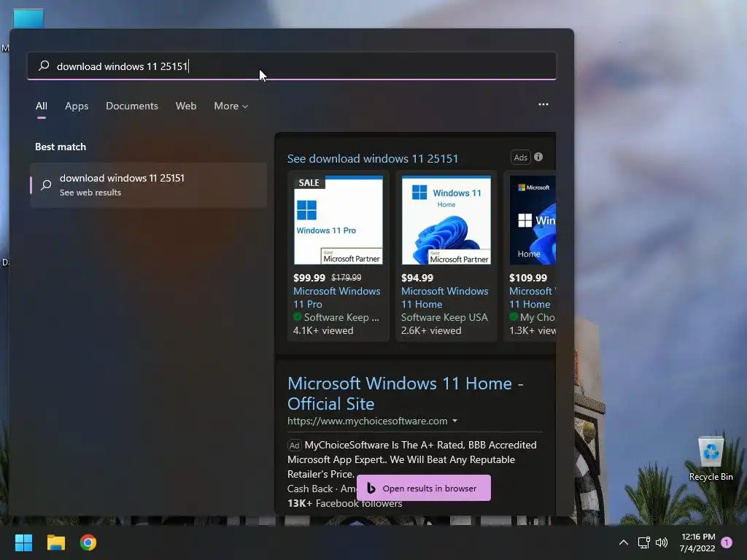Switch to the Apps tab
The width and height of the screenshot is (747, 560).
[x=77, y=106]
